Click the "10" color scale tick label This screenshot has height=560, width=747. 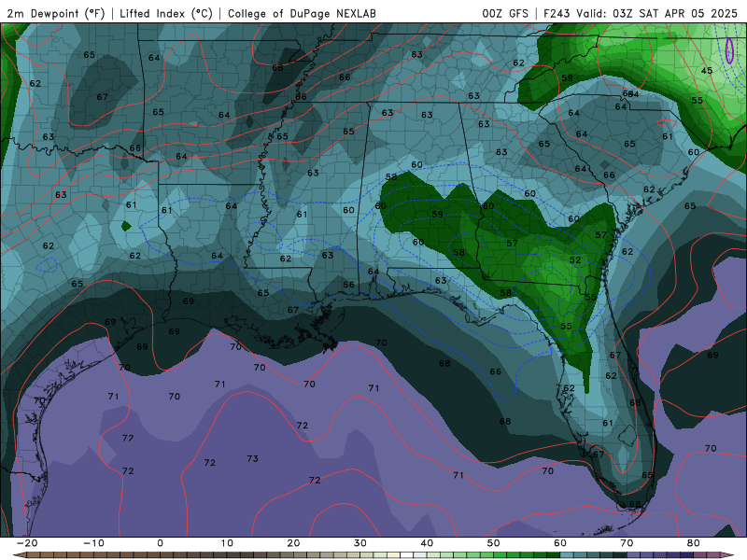[x=227, y=543]
